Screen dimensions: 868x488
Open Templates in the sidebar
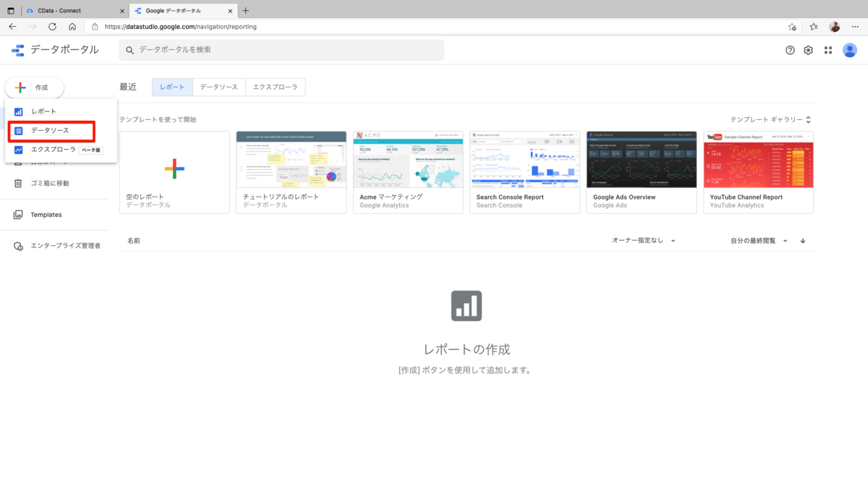(x=46, y=215)
